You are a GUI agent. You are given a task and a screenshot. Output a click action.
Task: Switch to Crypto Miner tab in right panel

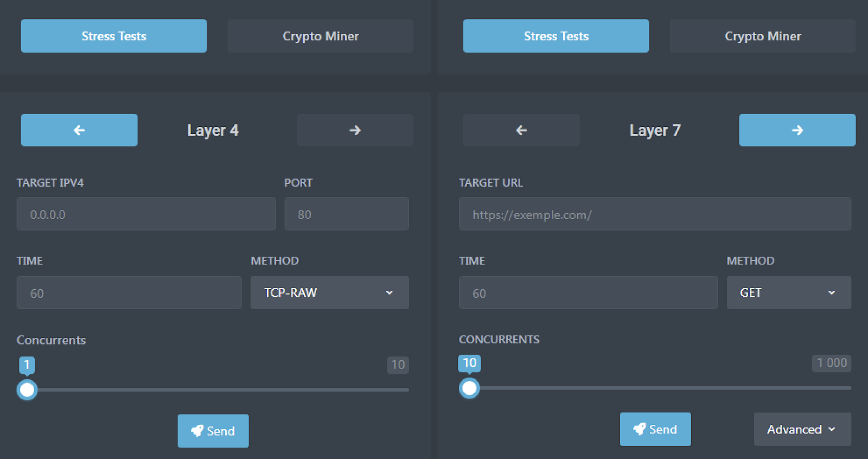(763, 36)
